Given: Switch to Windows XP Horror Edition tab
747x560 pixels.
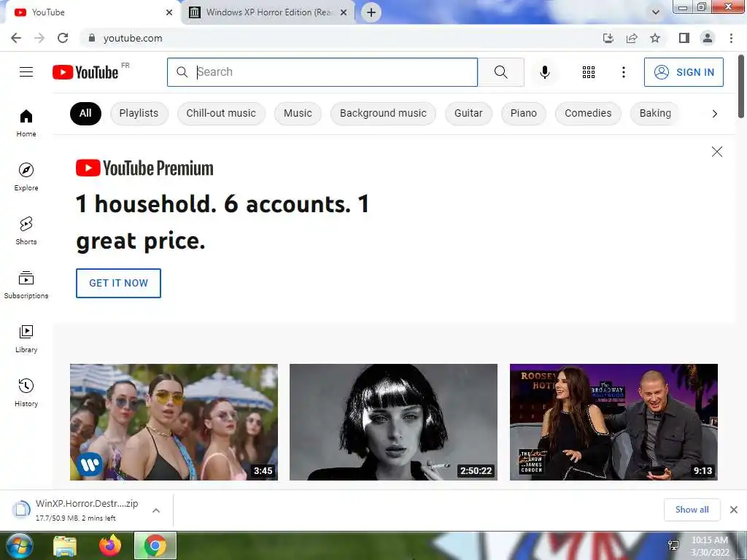Looking at the screenshot, I should (268, 12).
